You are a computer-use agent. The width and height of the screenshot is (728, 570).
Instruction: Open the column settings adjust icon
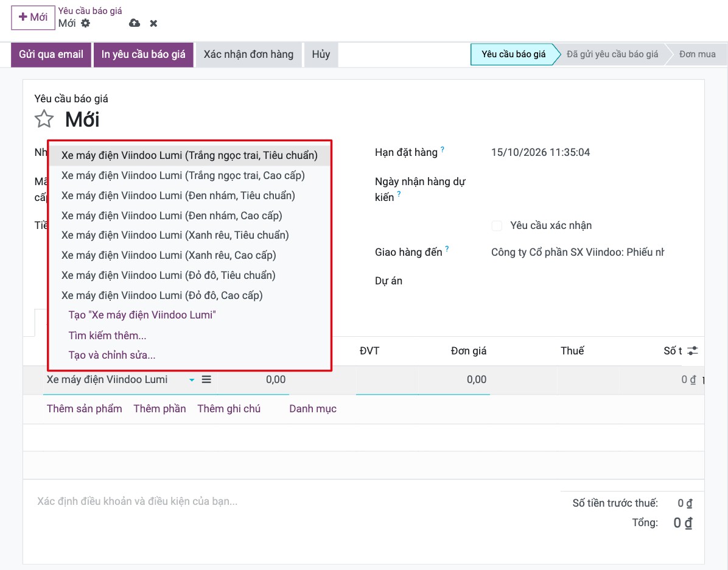[x=693, y=351]
